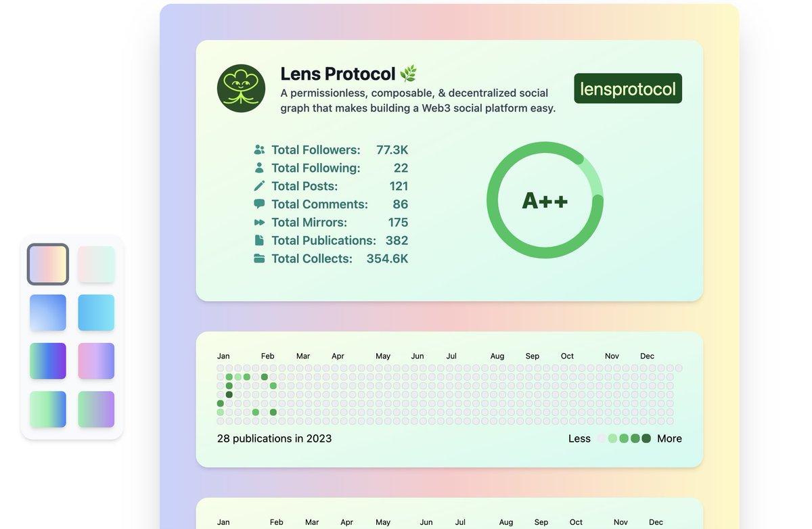Pick the green-blue-purple gradient swatch

coord(48,361)
